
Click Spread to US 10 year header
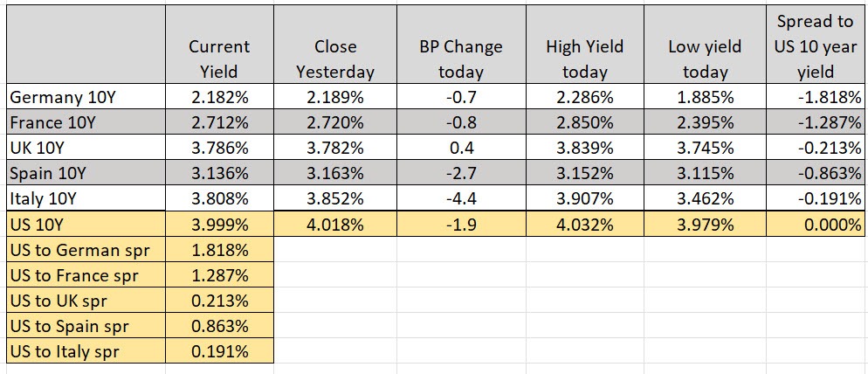click(x=816, y=46)
